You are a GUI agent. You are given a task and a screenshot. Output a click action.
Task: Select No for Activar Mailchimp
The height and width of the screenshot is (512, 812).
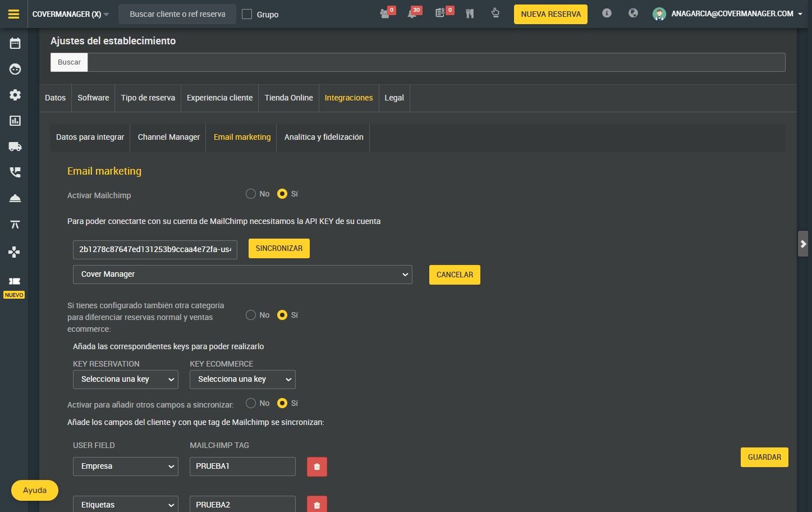coord(251,194)
